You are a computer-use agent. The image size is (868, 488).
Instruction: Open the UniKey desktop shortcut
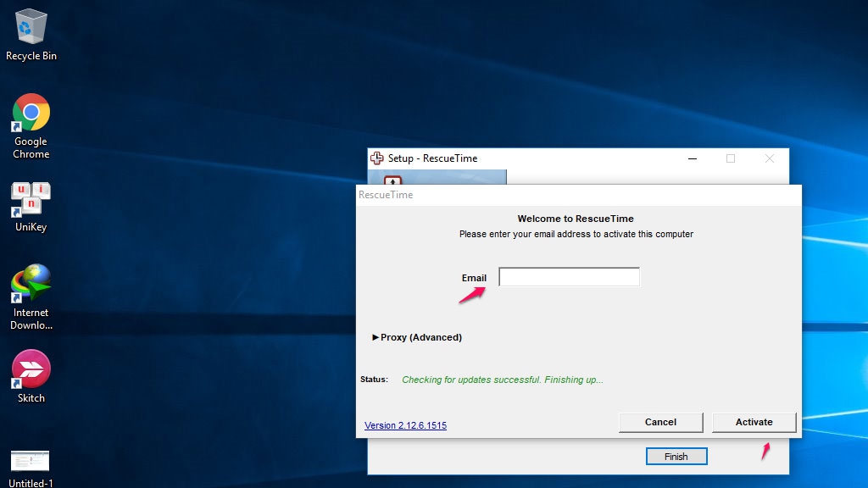click(x=31, y=207)
